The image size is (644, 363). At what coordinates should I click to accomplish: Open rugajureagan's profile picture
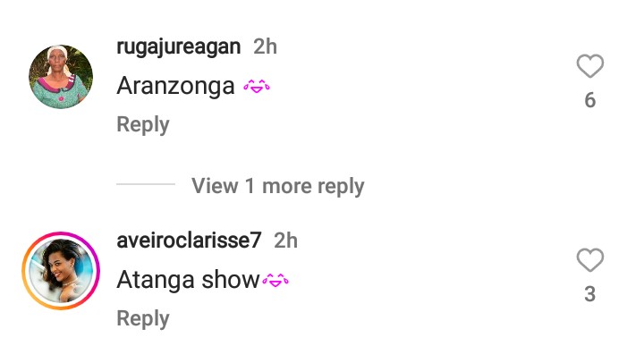(x=61, y=77)
